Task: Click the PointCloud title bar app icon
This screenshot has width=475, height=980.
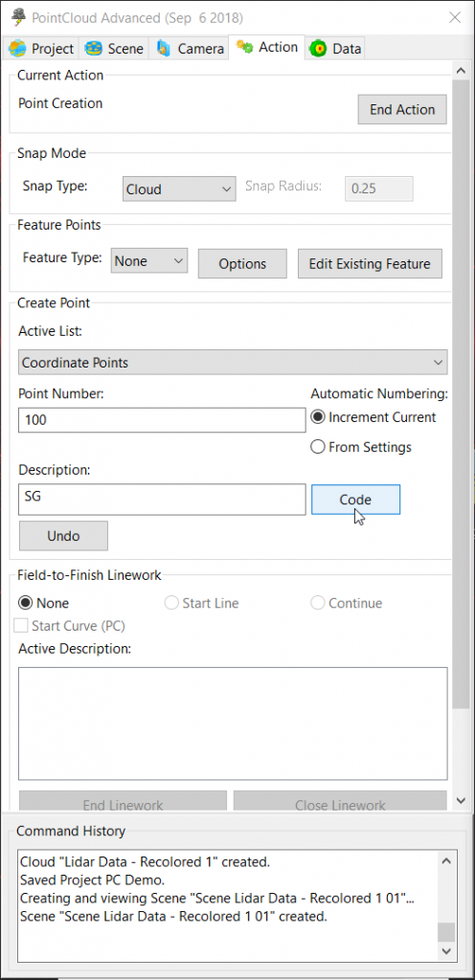Action: (x=19, y=16)
